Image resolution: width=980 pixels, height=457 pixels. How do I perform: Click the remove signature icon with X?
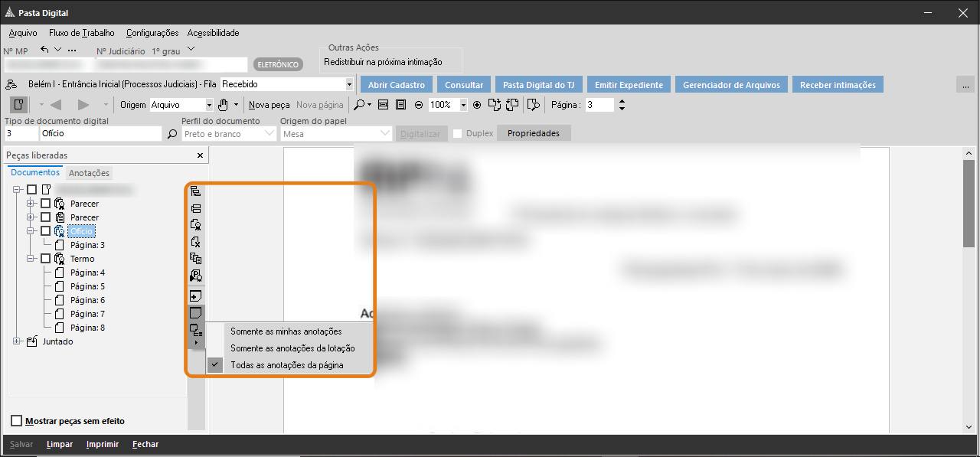click(x=196, y=242)
